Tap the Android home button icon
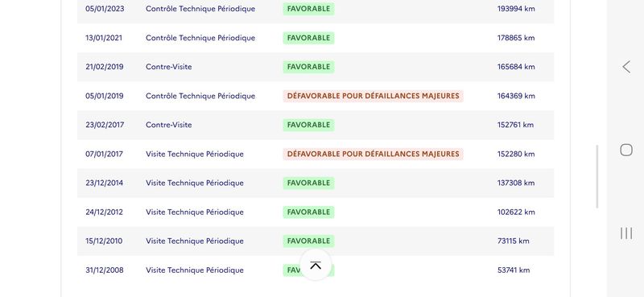Viewport: 644px width, 297px height. pos(626,150)
